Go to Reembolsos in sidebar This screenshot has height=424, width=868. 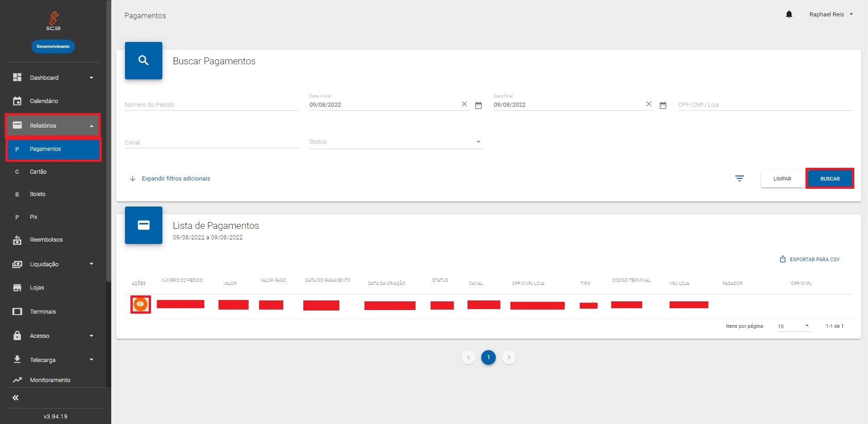point(46,240)
